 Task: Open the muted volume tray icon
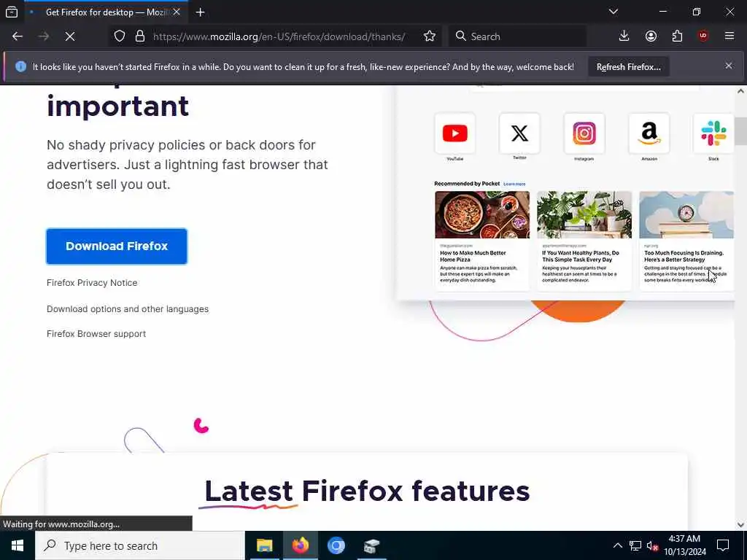point(653,545)
